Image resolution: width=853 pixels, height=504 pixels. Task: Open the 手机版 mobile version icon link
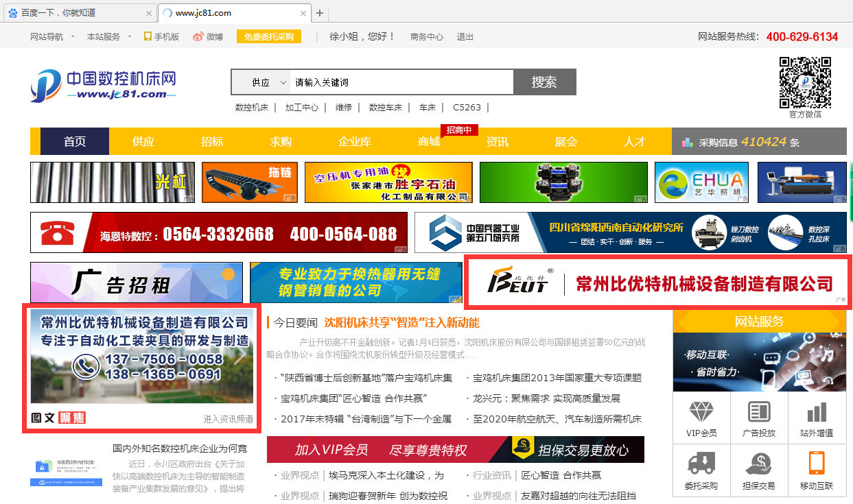[148, 36]
